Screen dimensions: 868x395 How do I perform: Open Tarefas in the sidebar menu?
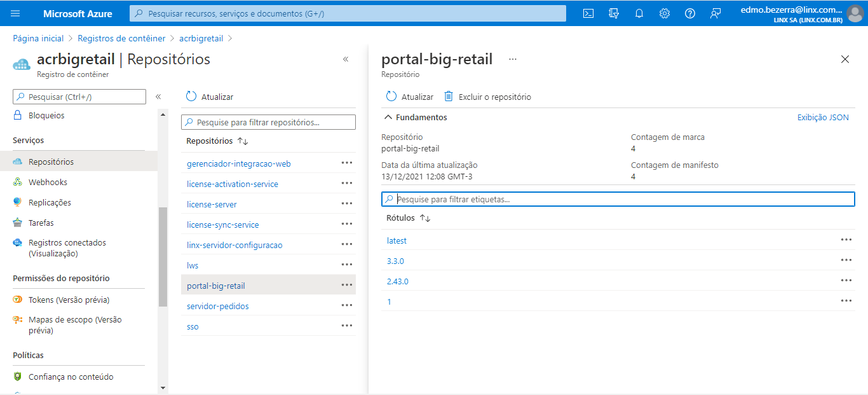41,223
